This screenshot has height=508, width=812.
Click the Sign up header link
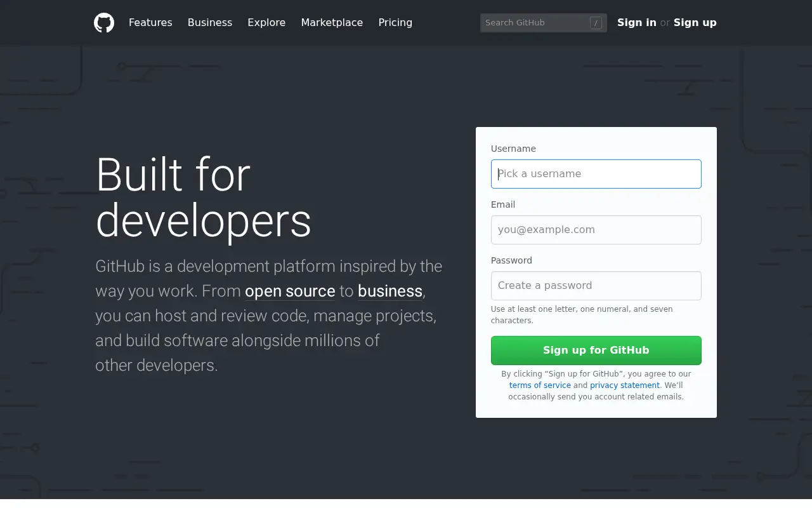coord(695,23)
